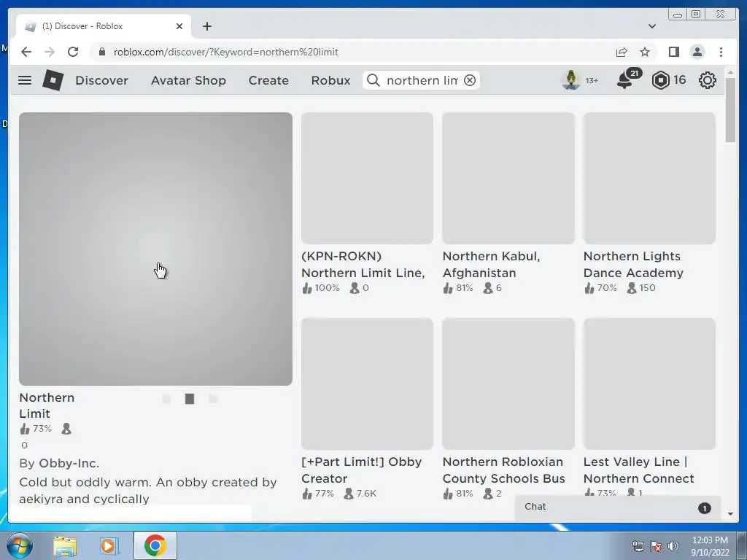Open volume control in system tray

coord(673,545)
